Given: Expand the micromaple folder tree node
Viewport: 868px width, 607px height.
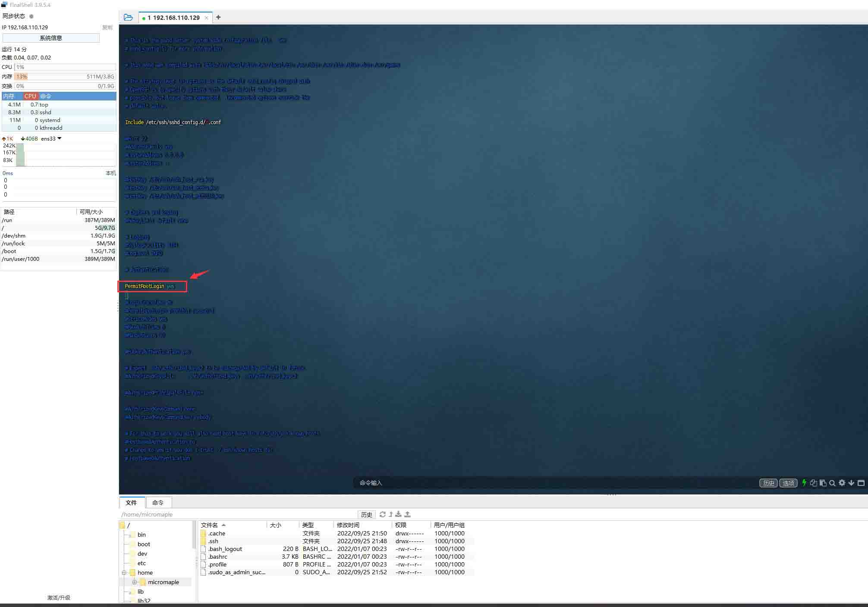Looking at the screenshot, I should point(134,582).
